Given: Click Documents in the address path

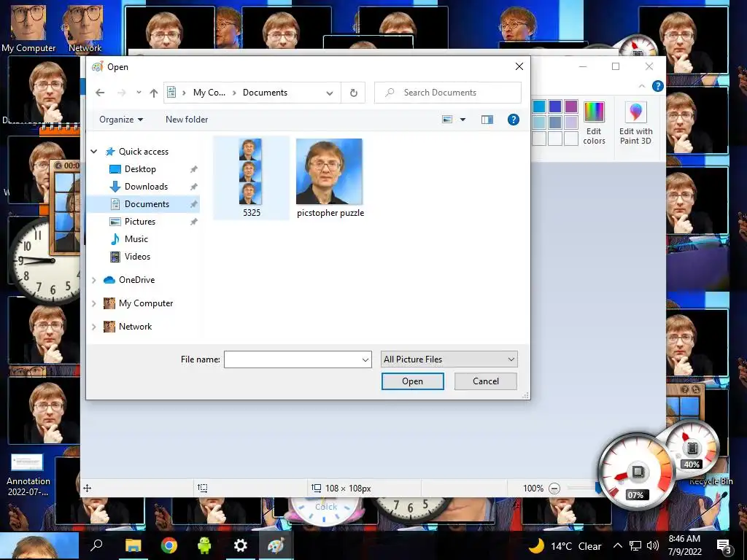Looking at the screenshot, I should pyautogui.click(x=265, y=93).
